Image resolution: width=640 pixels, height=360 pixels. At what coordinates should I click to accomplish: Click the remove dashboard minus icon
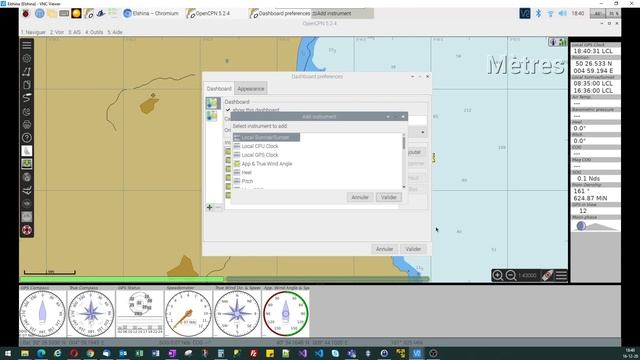(x=218, y=207)
